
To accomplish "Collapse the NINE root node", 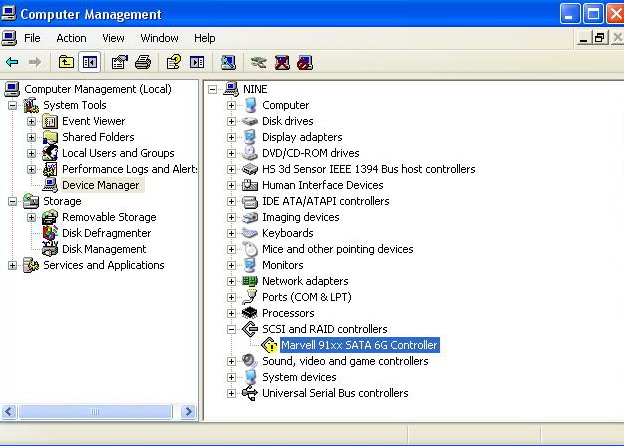I will (x=213, y=89).
